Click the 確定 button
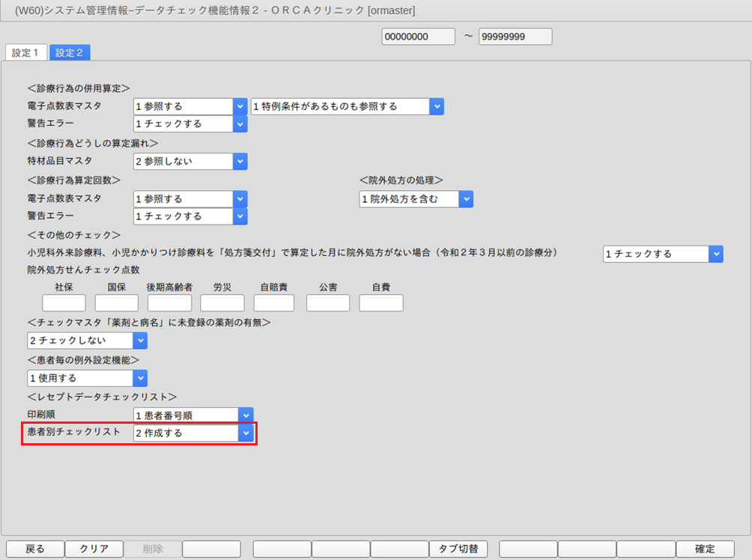Screen dimensions: 752x560 point(705,549)
